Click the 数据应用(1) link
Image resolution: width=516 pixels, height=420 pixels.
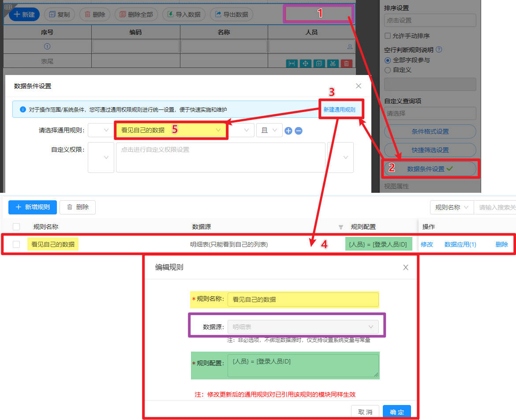click(x=460, y=244)
